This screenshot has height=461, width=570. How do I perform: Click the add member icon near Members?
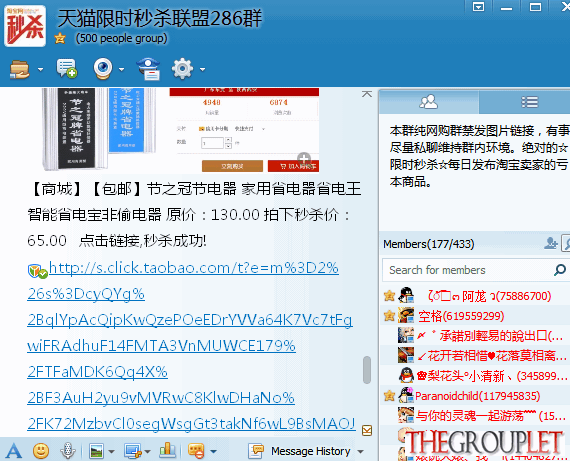[550, 243]
